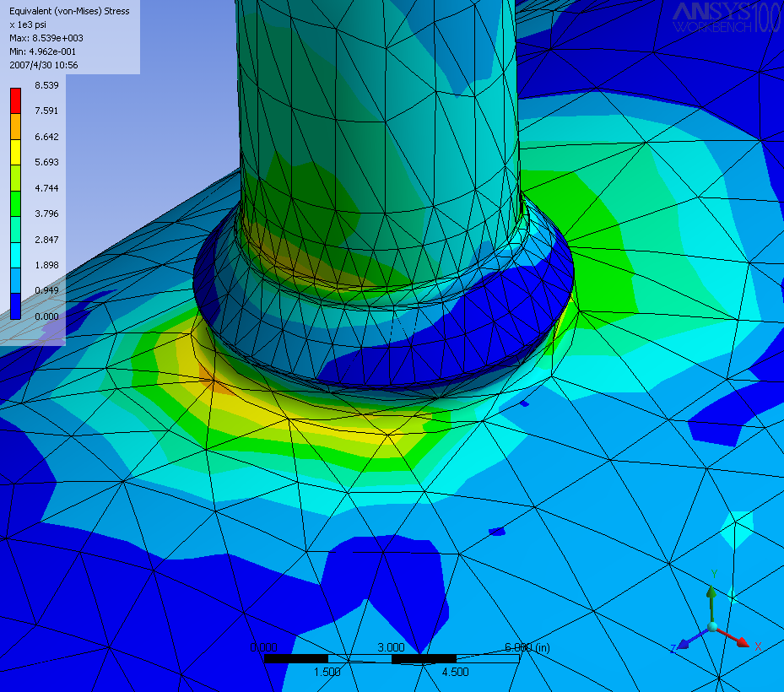
Task: Click the 4.500 label under the scale ruler
Action: click(455, 672)
